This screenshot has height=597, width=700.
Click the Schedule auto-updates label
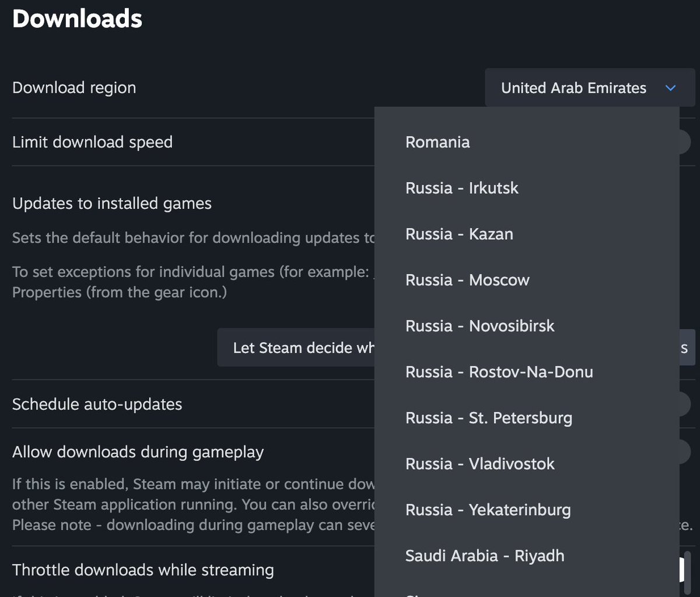97,404
